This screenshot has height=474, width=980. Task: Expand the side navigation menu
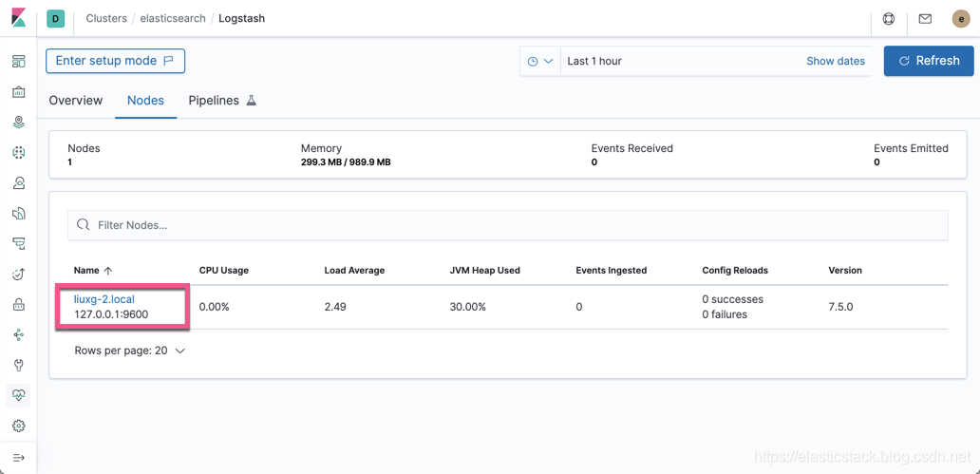[x=19, y=458]
